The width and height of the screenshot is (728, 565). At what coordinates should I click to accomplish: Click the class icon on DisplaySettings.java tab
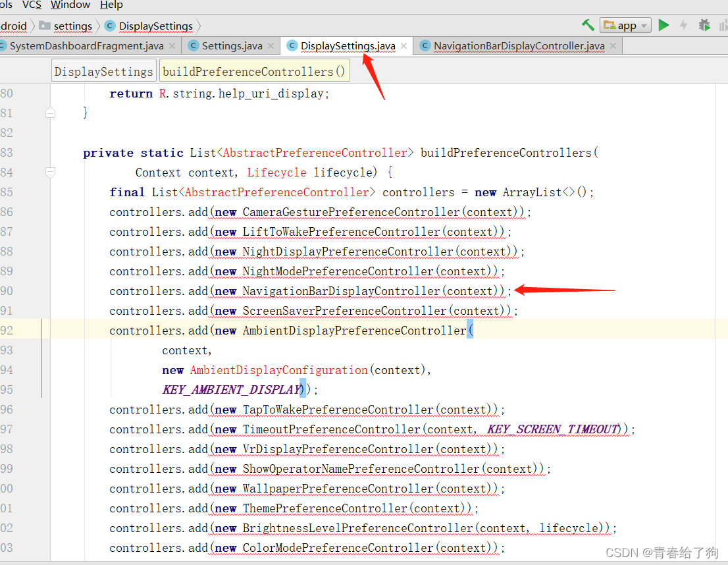coord(292,45)
